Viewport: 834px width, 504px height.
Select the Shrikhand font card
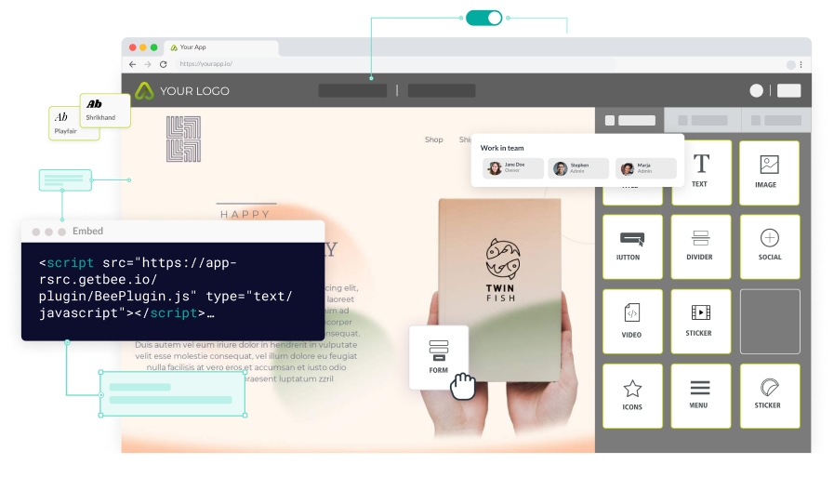pos(105,110)
